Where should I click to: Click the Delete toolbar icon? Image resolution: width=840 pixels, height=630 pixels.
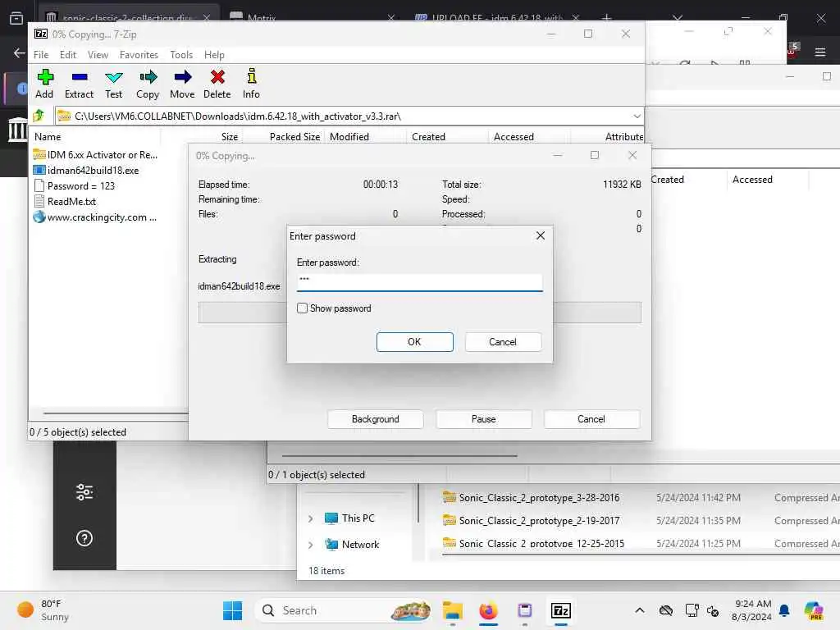tap(217, 84)
